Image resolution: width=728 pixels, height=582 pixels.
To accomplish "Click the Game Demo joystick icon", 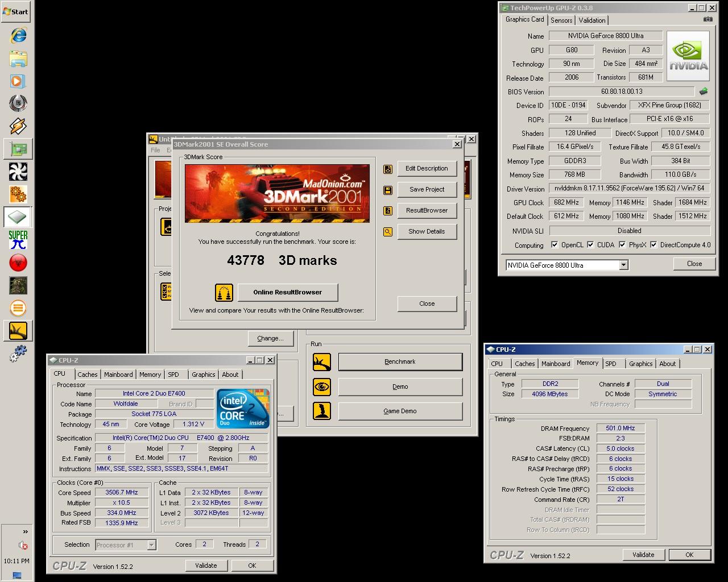I will [x=322, y=411].
